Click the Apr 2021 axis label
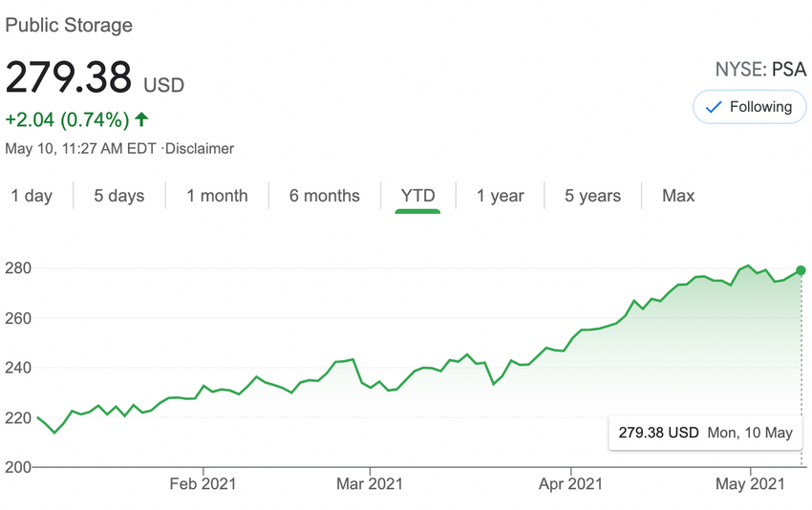812x510 pixels. tap(570, 483)
